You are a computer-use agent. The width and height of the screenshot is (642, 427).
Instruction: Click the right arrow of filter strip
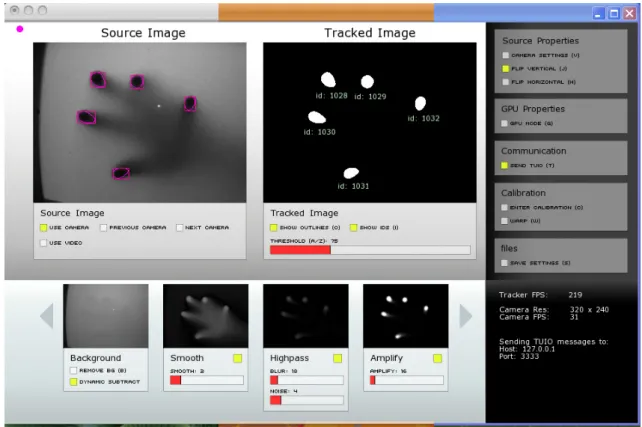coord(466,316)
